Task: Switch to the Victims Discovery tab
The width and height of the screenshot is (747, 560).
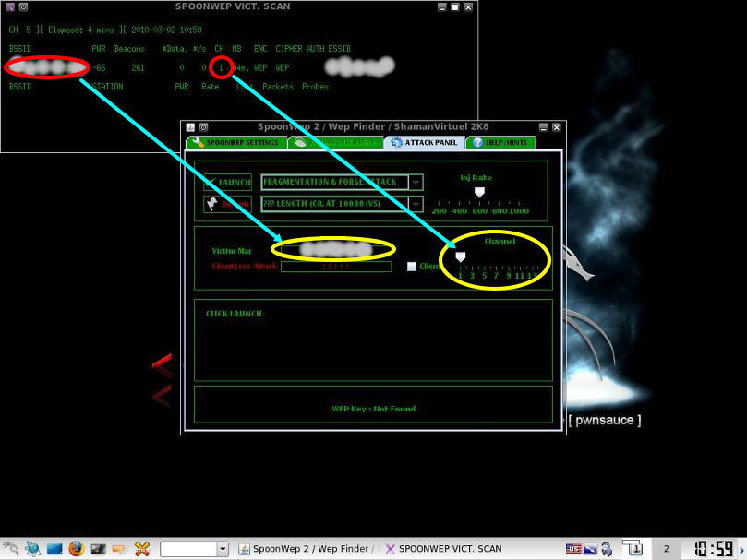Action: point(336,142)
